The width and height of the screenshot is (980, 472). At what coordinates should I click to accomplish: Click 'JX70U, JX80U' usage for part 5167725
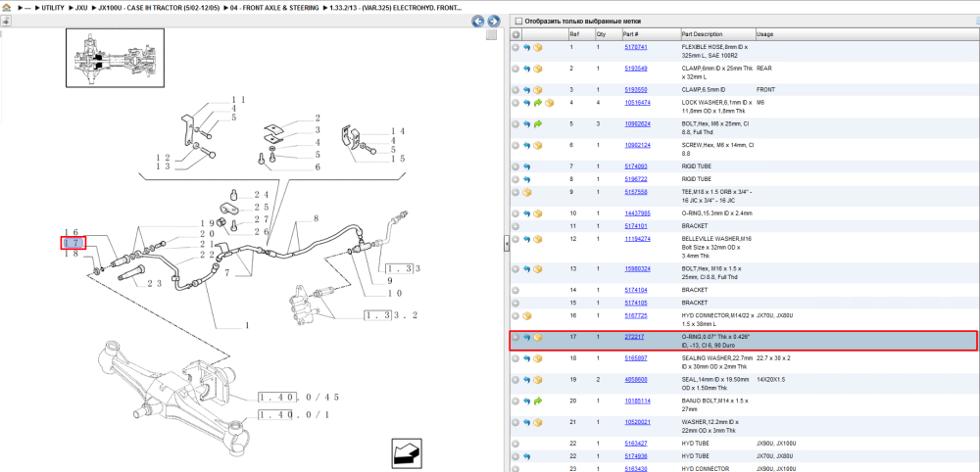point(774,316)
